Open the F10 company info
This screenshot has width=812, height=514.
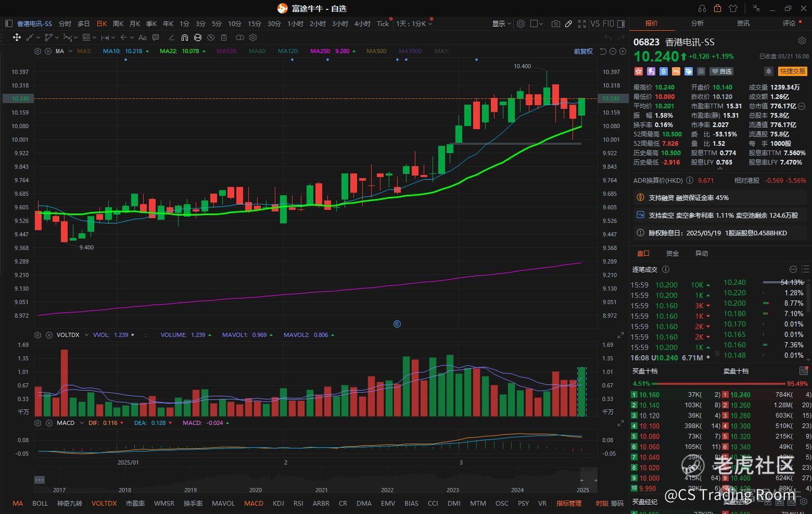click(608, 23)
